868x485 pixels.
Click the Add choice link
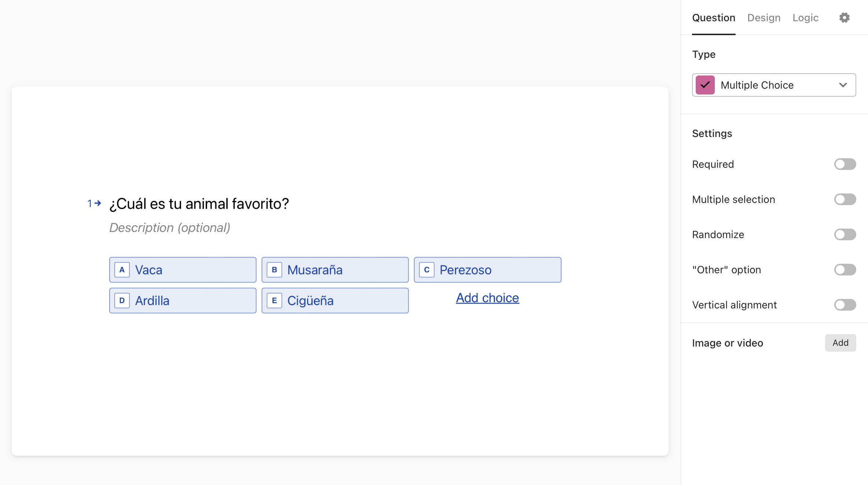coord(488,298)
